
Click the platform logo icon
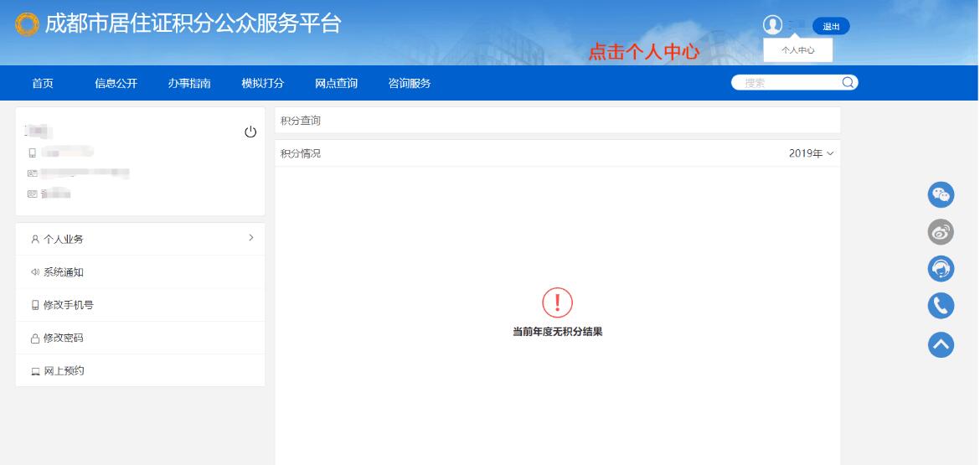pos(27,24)
